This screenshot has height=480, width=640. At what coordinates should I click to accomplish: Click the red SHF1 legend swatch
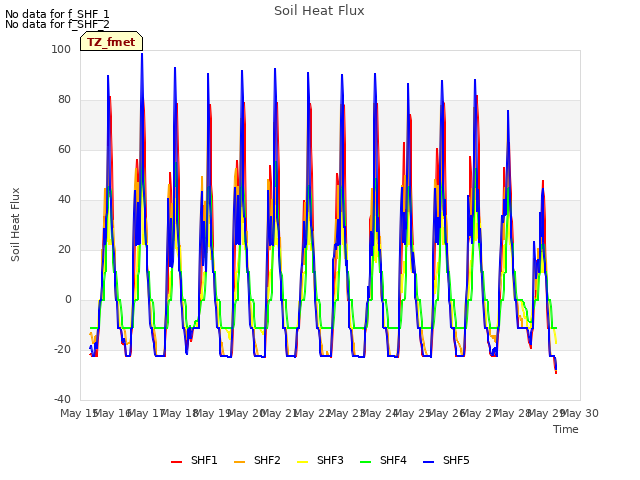pyautogui.click(x=176, y=462)
